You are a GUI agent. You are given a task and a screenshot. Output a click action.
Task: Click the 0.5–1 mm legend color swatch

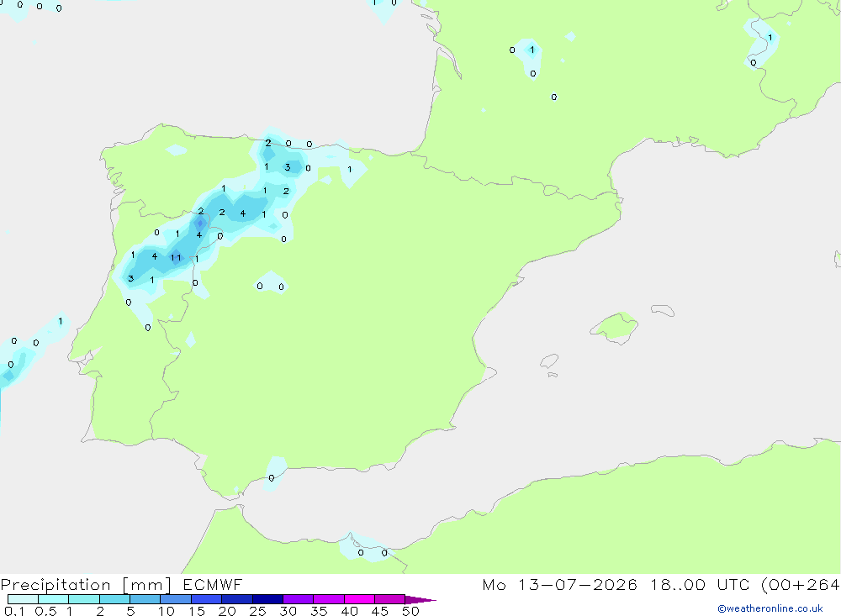[x=53, y=599]
